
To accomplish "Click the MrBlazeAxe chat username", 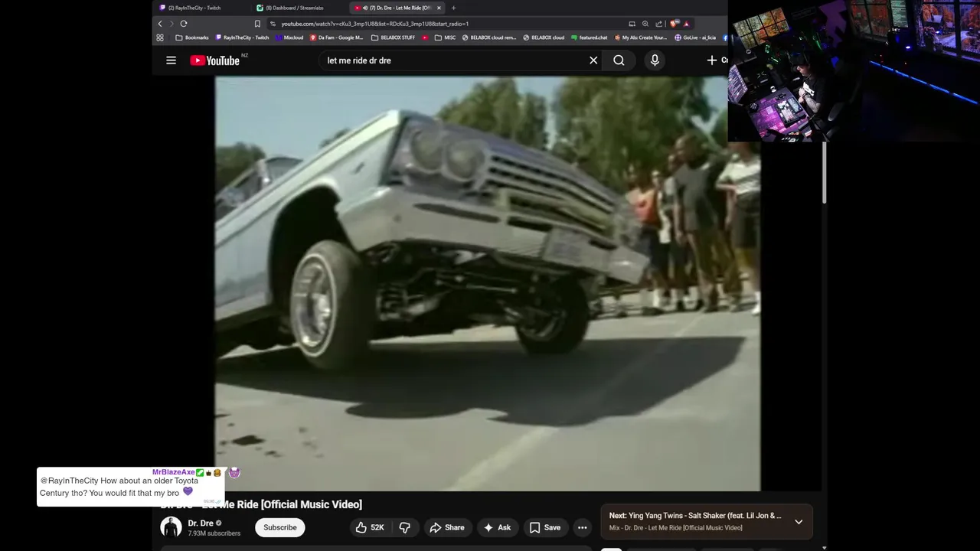I will 173,472.
